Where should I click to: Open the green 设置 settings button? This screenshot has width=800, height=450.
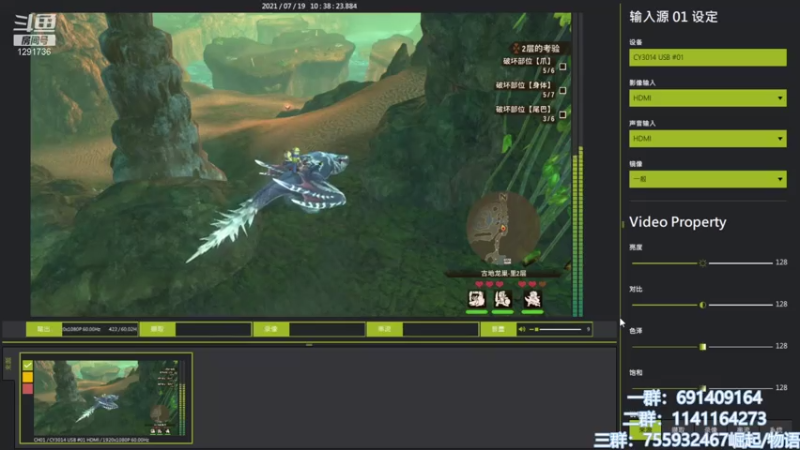tap(498, 330)
